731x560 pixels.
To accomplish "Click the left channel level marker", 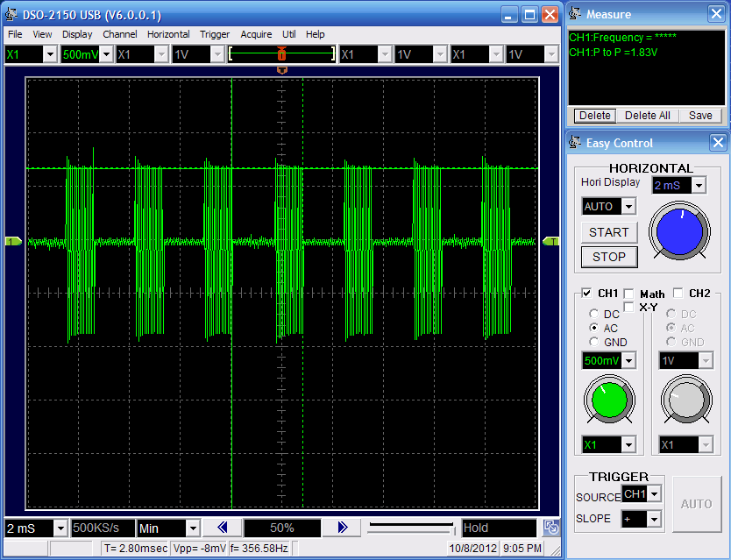I will 13,241.
